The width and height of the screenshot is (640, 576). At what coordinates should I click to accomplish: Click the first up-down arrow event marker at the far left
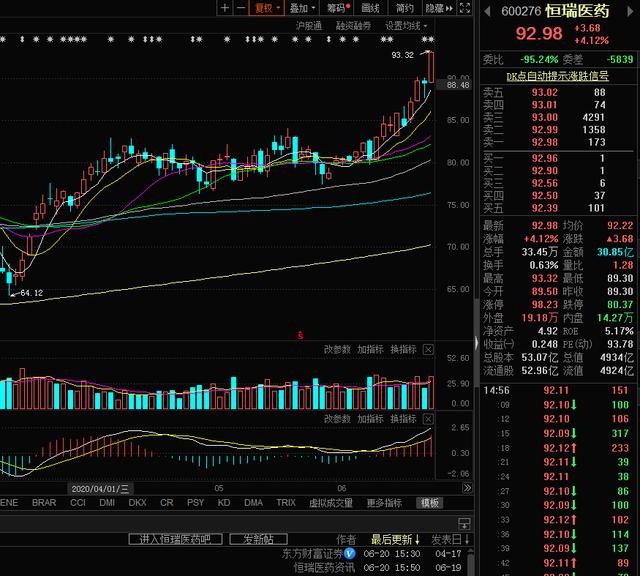pos(22,39)
